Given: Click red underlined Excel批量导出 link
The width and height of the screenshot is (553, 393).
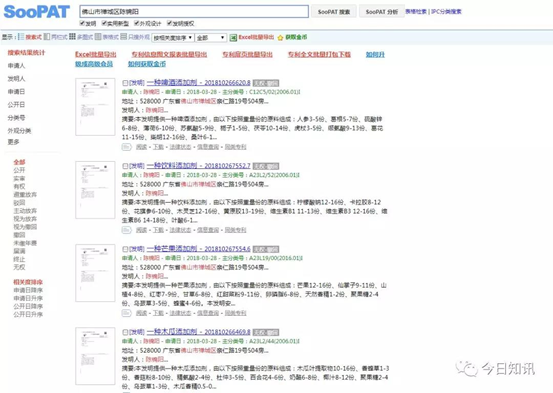Looking at the screenshot, I should [x=96, y=54].
